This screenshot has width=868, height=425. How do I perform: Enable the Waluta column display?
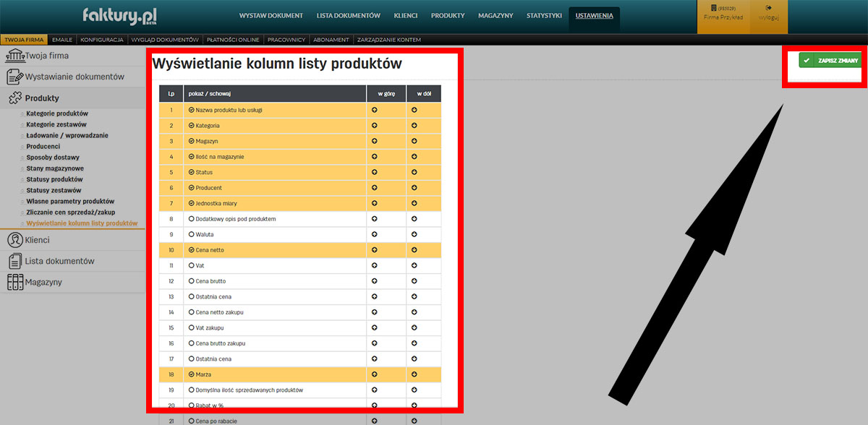click(x=192, y=235)
